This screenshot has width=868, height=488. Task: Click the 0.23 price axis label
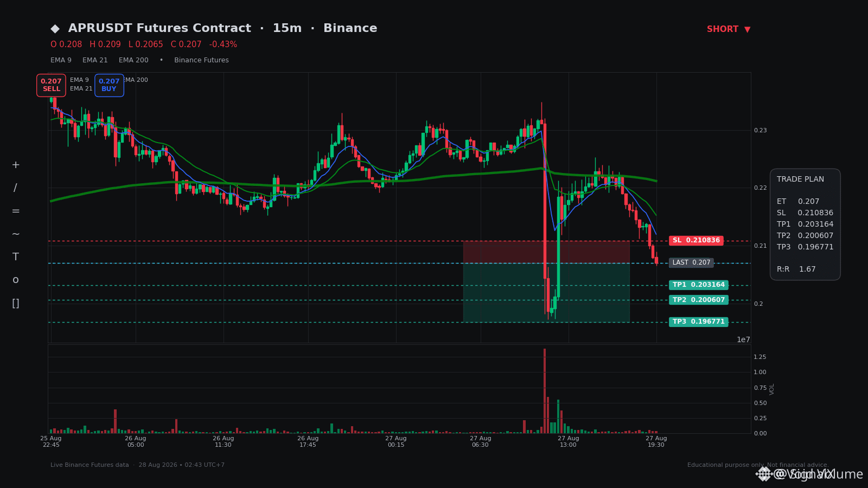point(760,131)
